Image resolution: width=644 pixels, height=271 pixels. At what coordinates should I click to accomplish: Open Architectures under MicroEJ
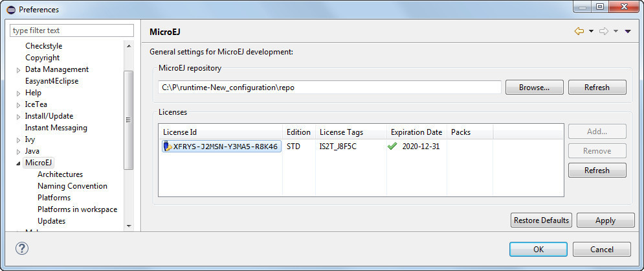pyautogui.click(x=60, y=174)
